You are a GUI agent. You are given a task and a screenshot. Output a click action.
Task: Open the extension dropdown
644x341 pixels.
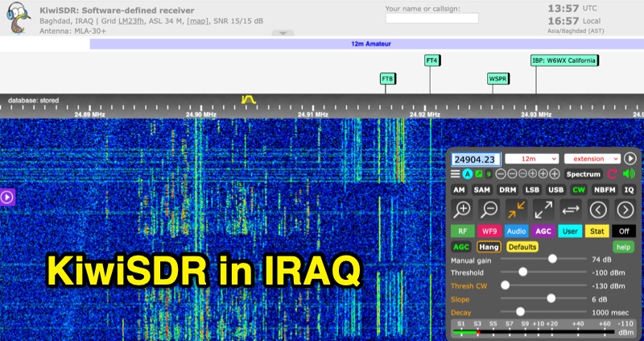click(x=592, y=159)
